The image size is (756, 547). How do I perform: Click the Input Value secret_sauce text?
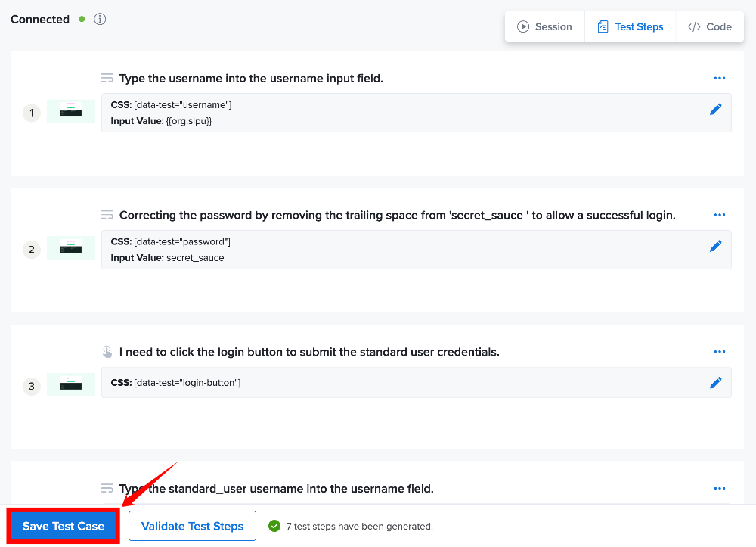pyautogui.click(x=167, y=257)
